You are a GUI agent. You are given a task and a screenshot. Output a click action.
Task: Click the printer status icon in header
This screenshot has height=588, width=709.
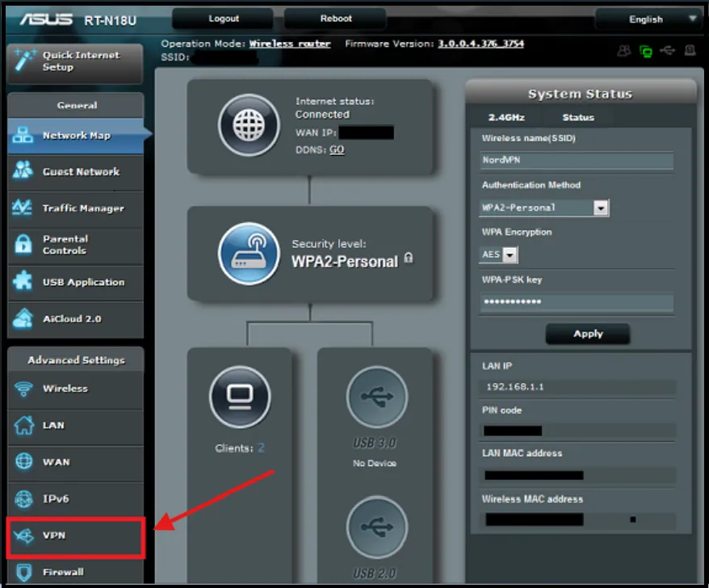690,50
